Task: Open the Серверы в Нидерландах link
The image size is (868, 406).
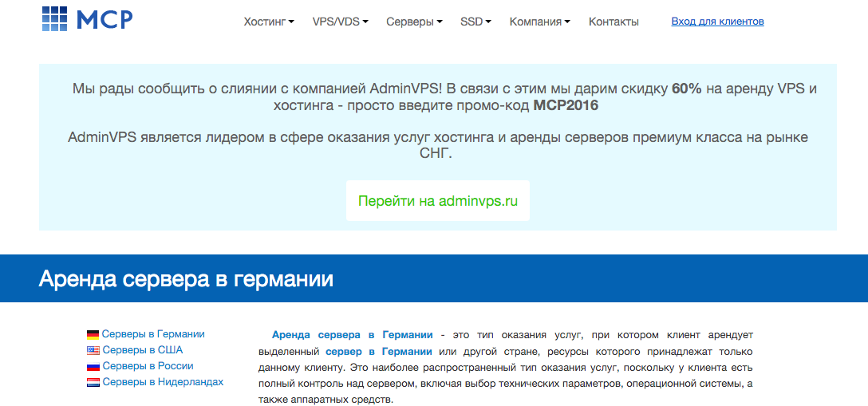Action: point(163,382)
